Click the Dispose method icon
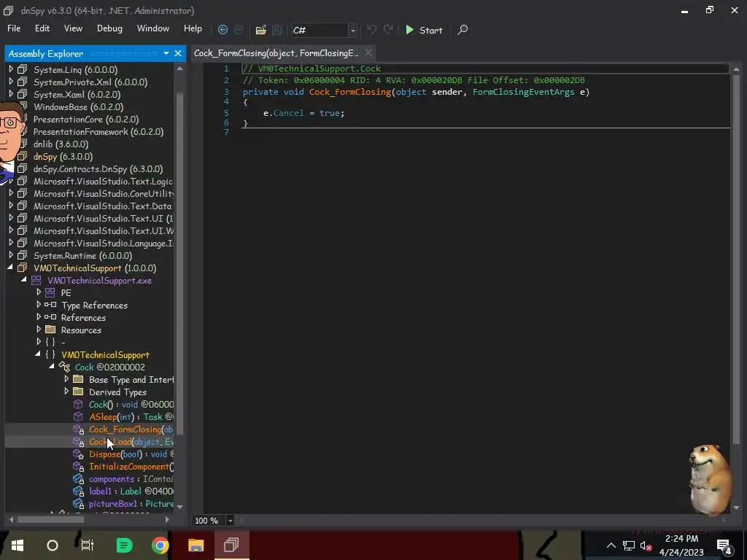The width and height of the screenshot is (747, 560). click(x=78, y=454)
